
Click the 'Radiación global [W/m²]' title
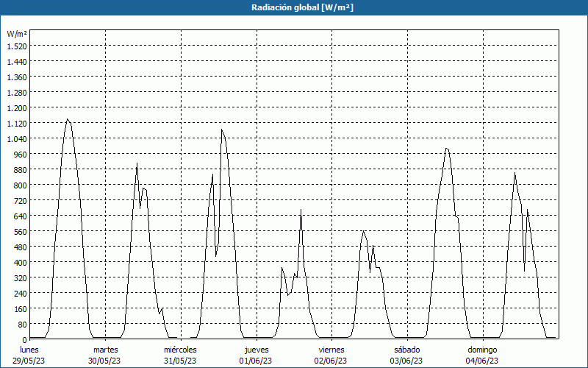tap(302, 7)
